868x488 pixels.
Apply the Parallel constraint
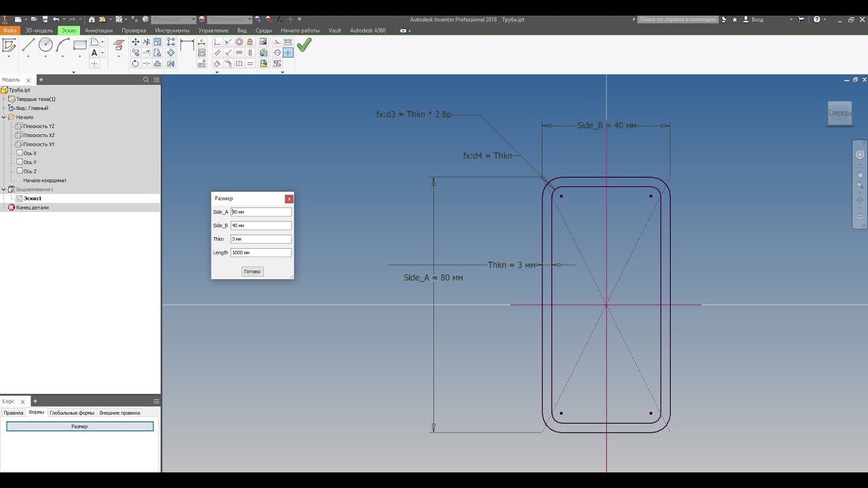pos(217,52)
